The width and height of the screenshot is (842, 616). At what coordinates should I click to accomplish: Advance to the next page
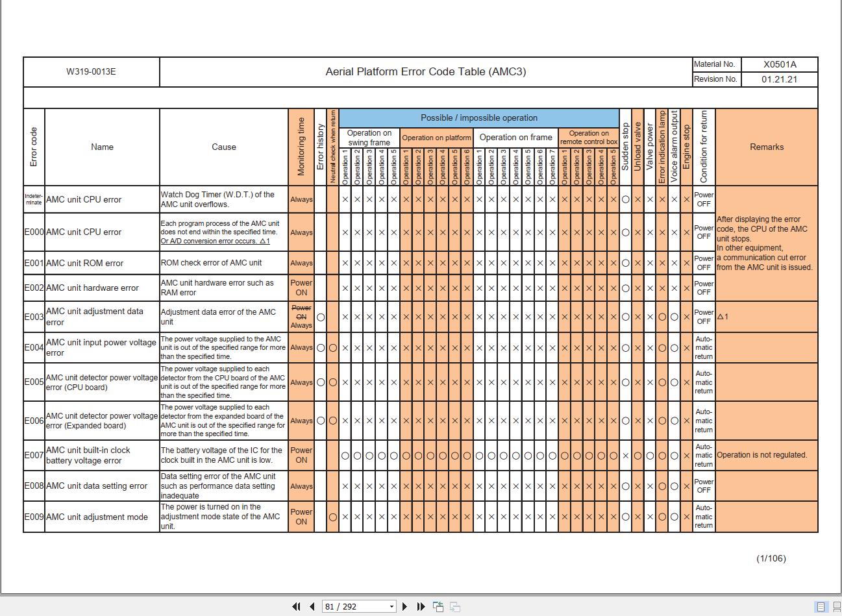tap(404, 606)
